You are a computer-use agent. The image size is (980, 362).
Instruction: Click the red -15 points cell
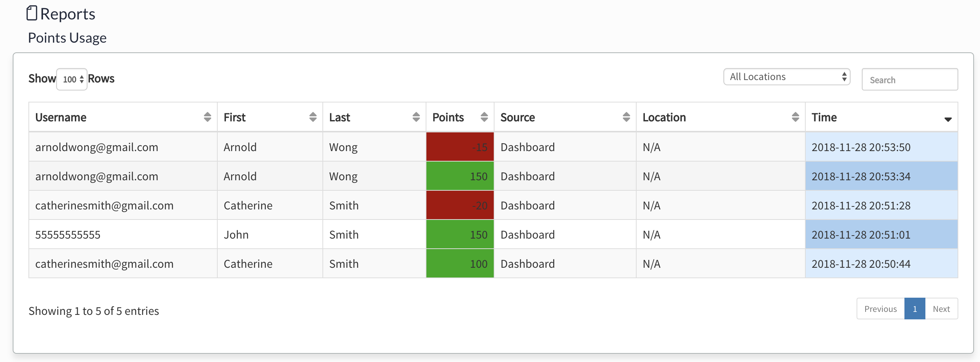460,147
